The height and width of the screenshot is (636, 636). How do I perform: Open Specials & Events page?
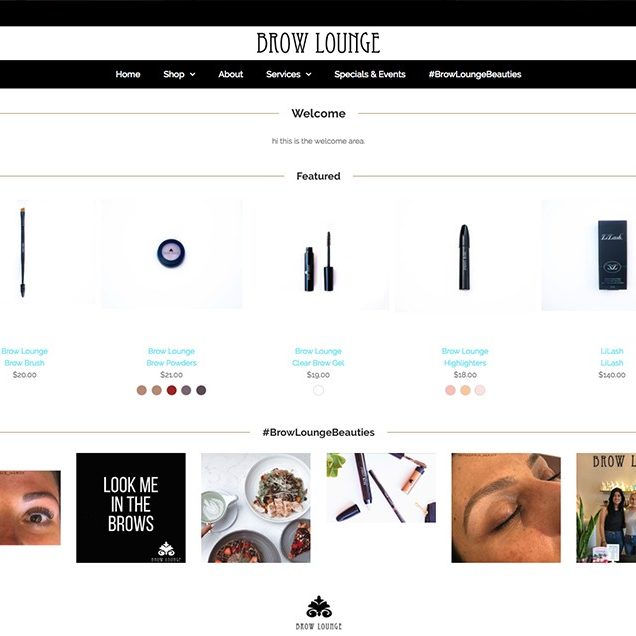coord(370,74)
